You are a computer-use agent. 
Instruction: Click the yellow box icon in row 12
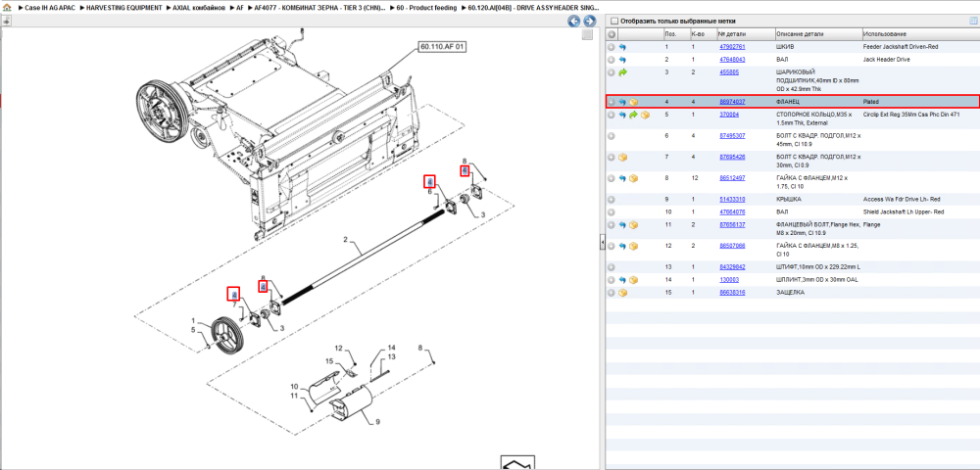tap(634, 246)
